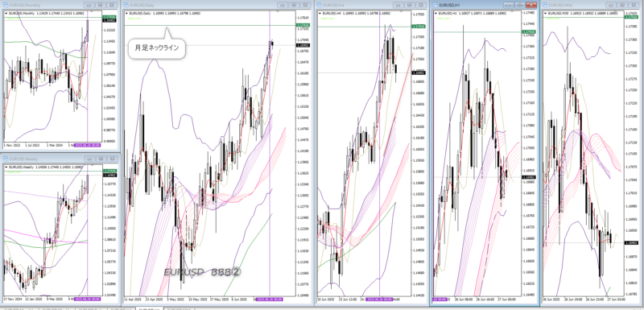This screenshot has height=310, width=644.
Task: Click the black 1.16902 current price on H4 chart
Action: pos(419,72)
